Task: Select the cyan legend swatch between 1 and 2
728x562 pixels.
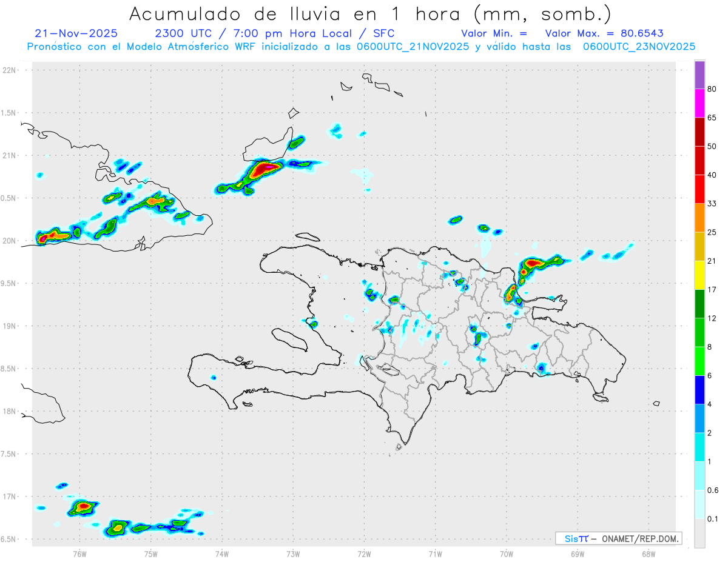Action: [x=699, y=448]
